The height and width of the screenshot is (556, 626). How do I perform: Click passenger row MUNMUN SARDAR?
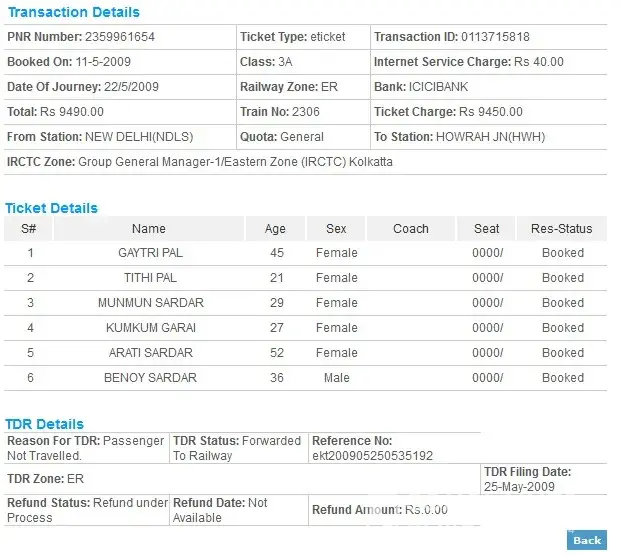pos(150,303)
